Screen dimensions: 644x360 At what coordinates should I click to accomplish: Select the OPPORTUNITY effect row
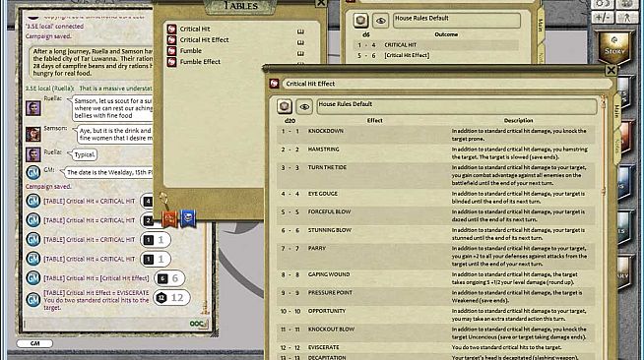[436, 315]
